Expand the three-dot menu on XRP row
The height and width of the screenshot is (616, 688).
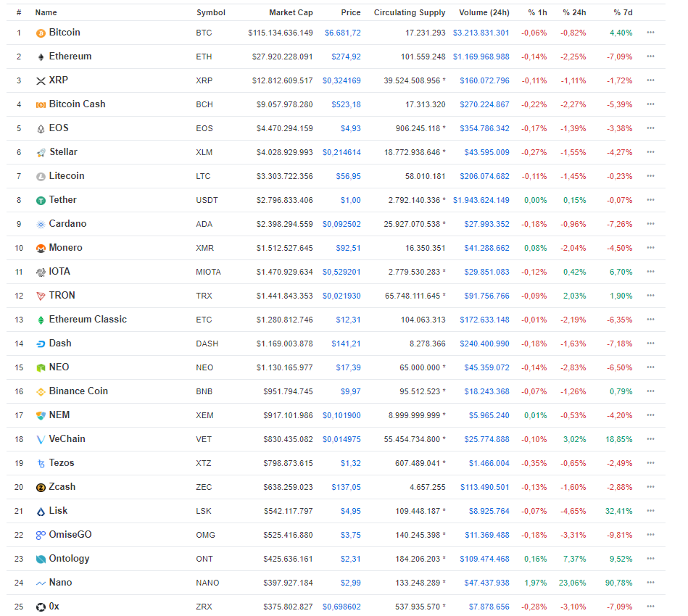tap(651, 80)
